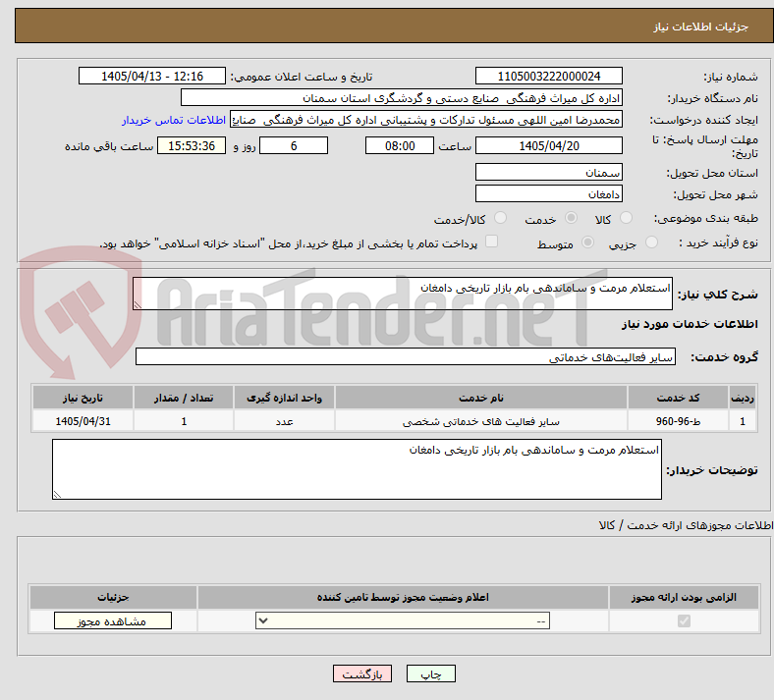This screenshot has width=774, height=700.
Task: Click the سایر فعالیت های خدماتی شخصی cell
Action: click(x=480, y=421)
